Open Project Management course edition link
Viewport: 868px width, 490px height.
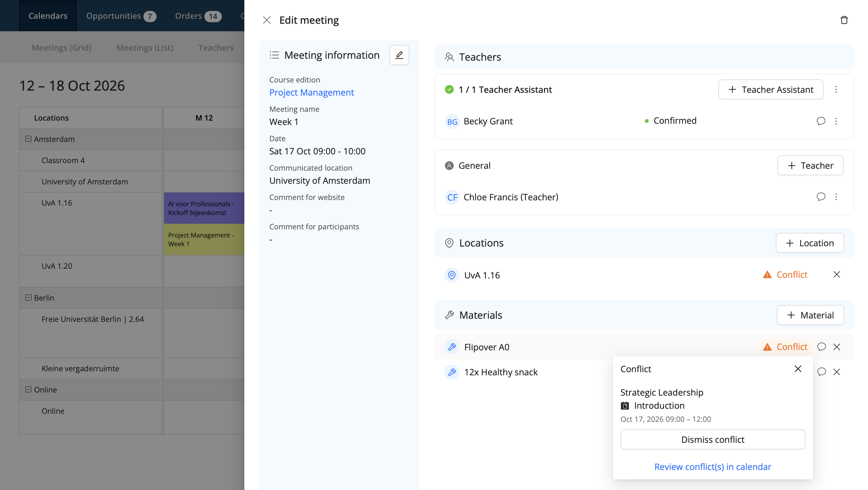(311, 92)
